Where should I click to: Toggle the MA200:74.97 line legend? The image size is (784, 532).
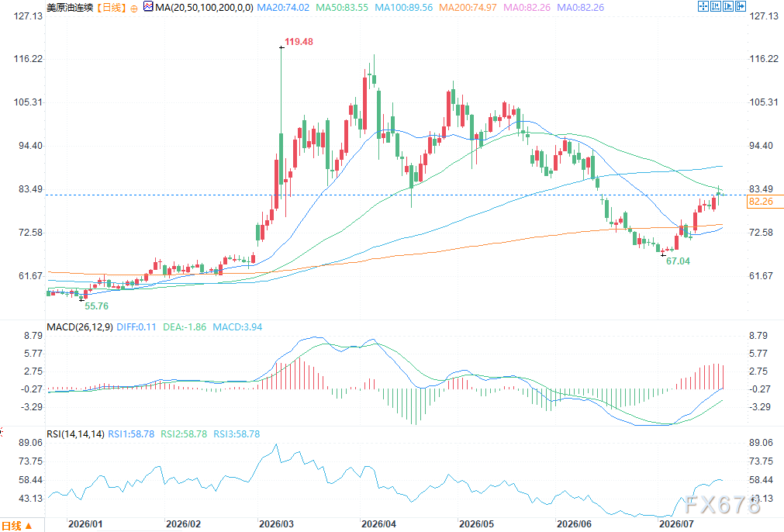point(468,8)
